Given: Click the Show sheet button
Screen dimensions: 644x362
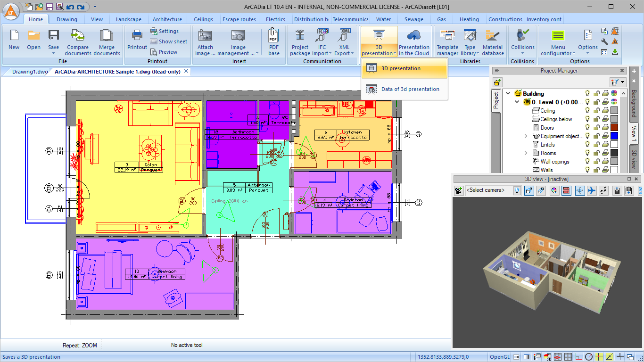Looking at the screenshot, I should 169,41.
